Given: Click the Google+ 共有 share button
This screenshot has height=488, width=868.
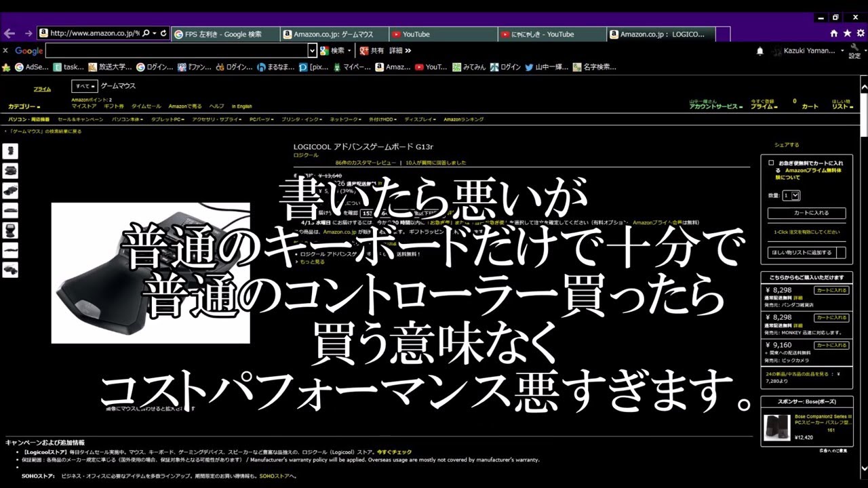Looking at the screenshot, I should coord(372,51).
